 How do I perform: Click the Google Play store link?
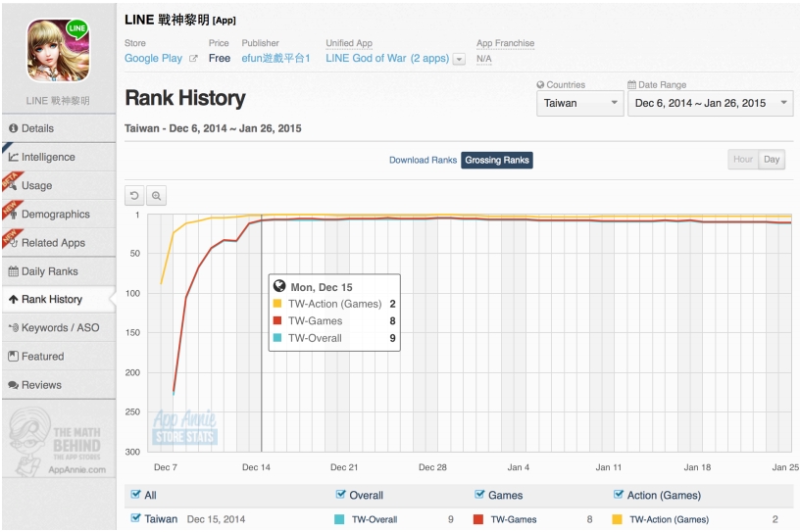click(x=153, y=58)
